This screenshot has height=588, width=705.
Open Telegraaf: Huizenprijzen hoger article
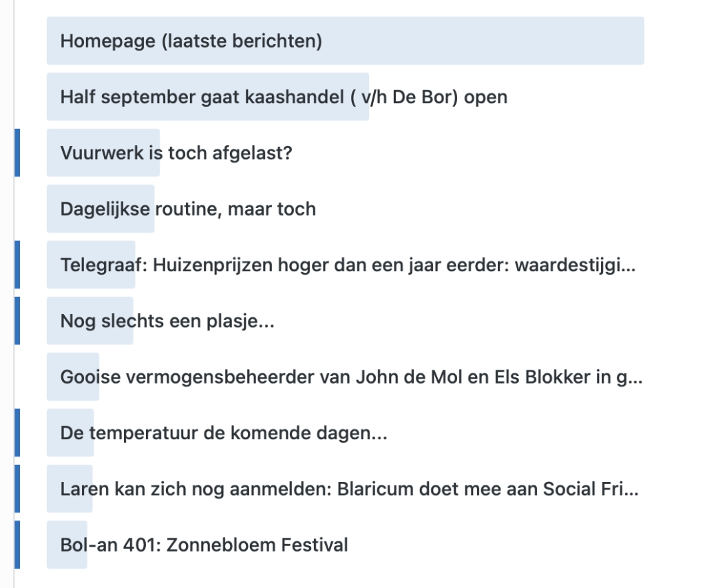[348, 265]
